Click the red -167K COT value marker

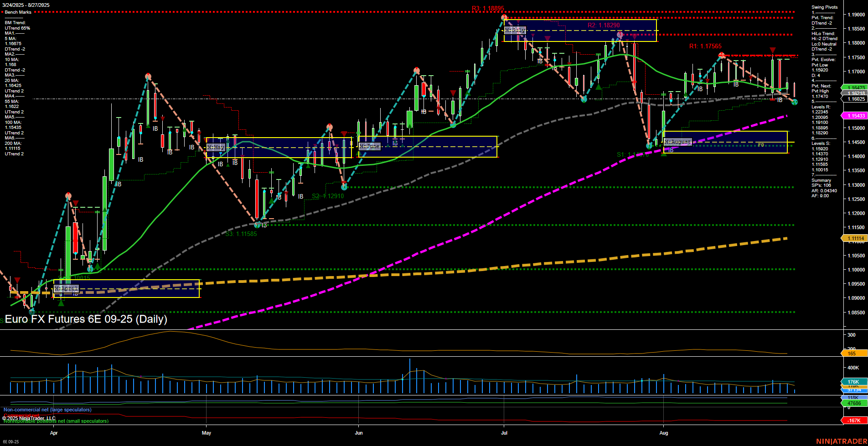click(854, 420)
